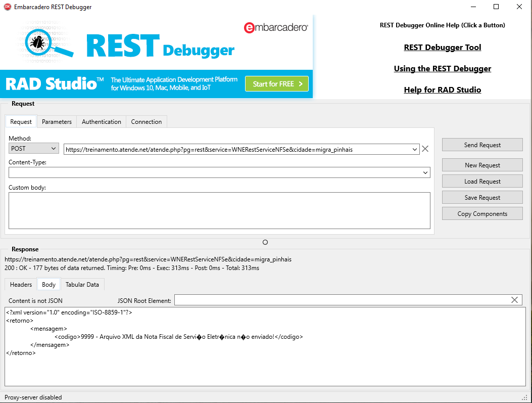
Task: Switch to the Request tab
Action: (21, 121)
